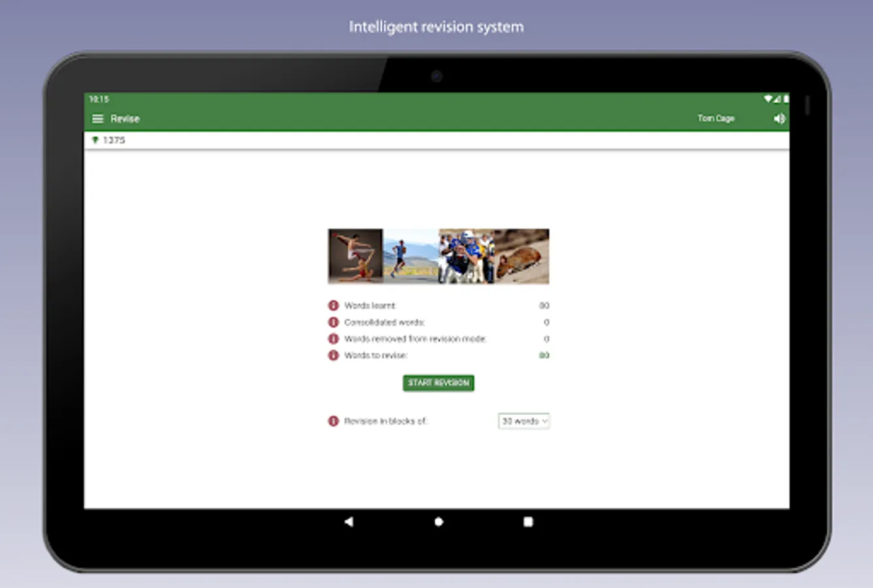Tap the Words learnt label
The height and width of the screenshot is (588, 873).
coord(370,305)
